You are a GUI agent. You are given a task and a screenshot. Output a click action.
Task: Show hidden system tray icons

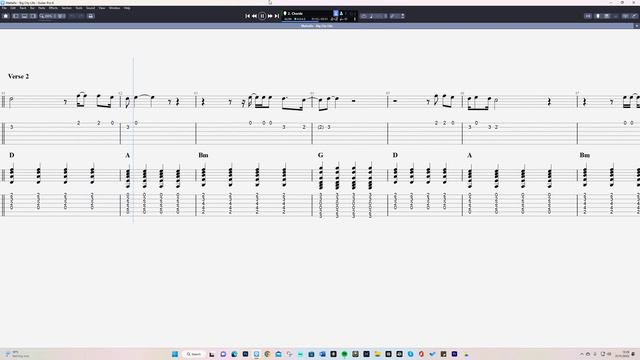point(582,354)
